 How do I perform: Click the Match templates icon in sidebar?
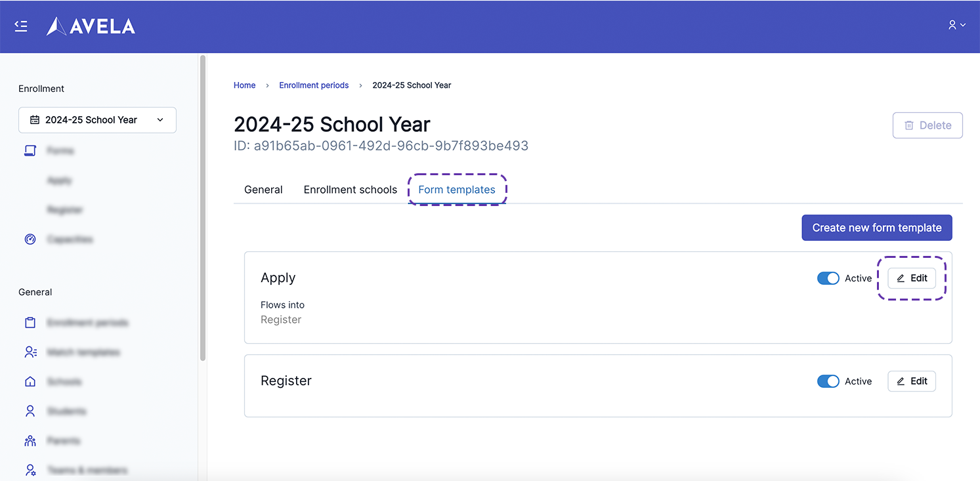[30, 352]
